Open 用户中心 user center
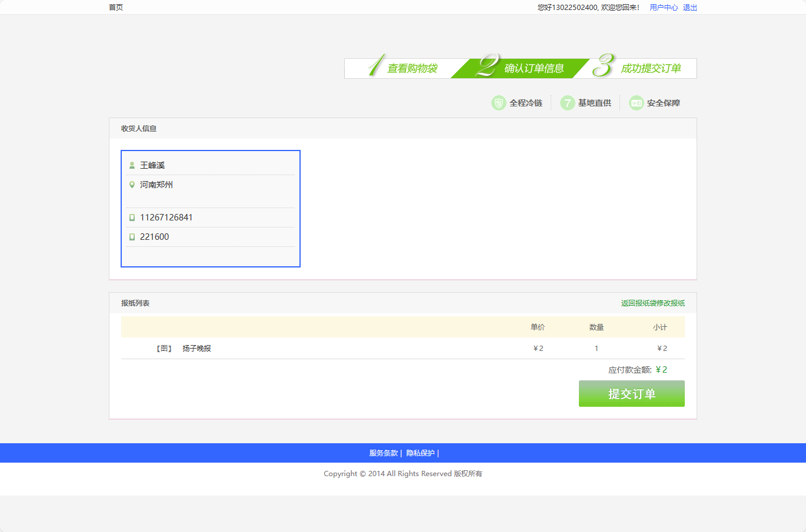 point(664,8)
